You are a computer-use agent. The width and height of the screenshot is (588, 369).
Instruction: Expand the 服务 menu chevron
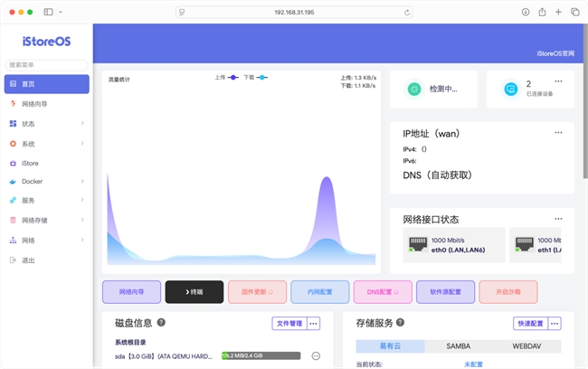[82, 200]
